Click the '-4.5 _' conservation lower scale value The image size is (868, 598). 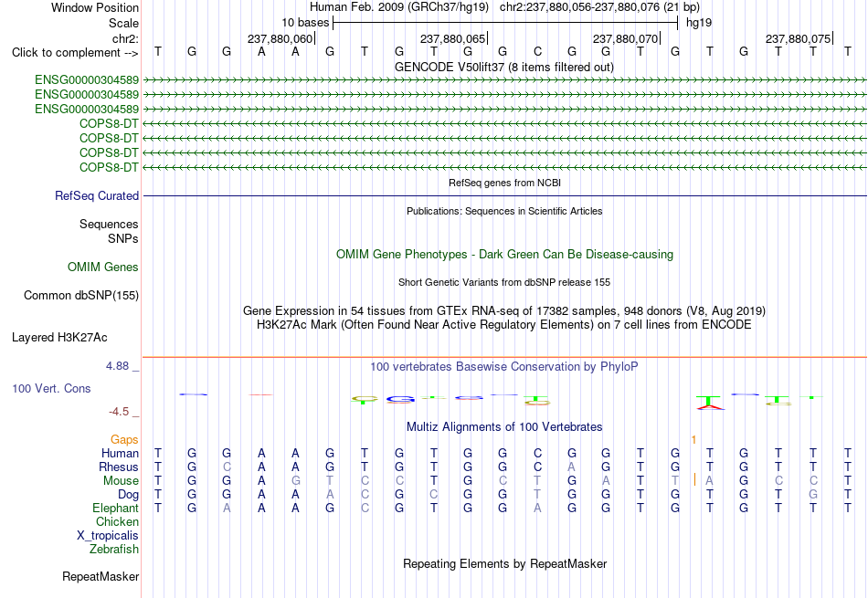[123, 412]
